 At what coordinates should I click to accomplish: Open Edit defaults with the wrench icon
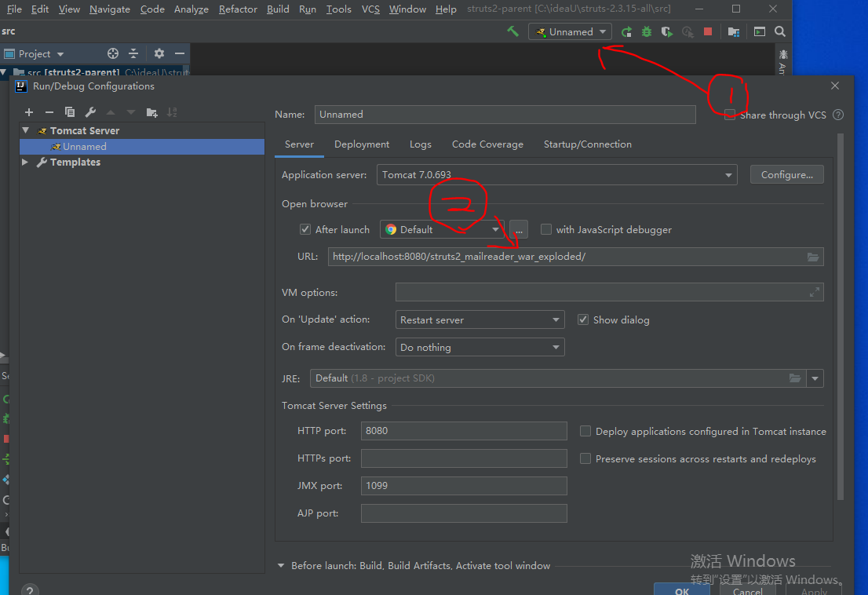(90, 112)
